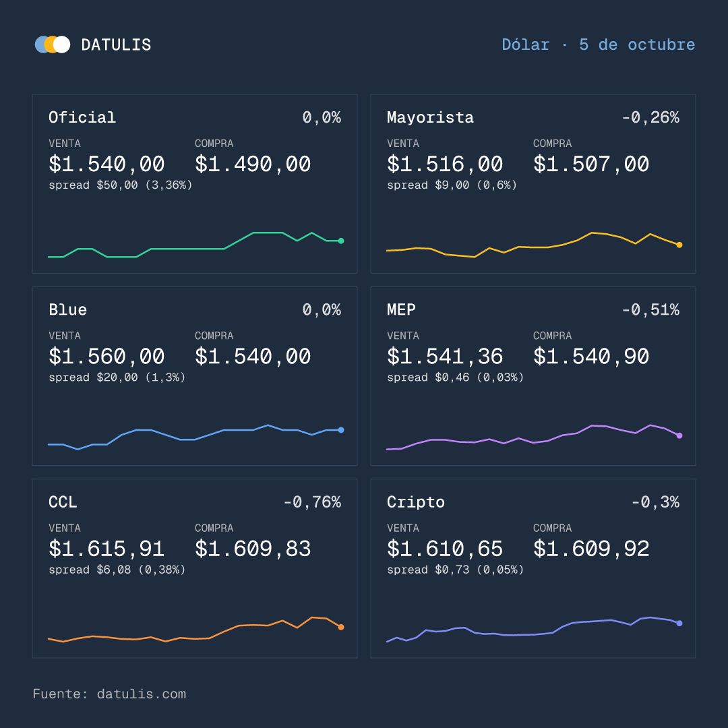Select the Cripto card title
The image size is (728, 728).
(415, 502)
